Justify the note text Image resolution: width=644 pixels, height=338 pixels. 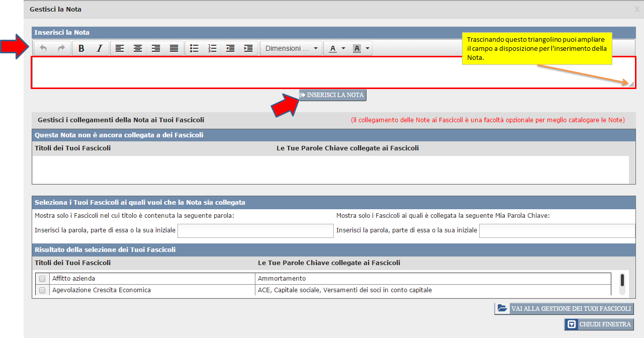pos(174,48)
